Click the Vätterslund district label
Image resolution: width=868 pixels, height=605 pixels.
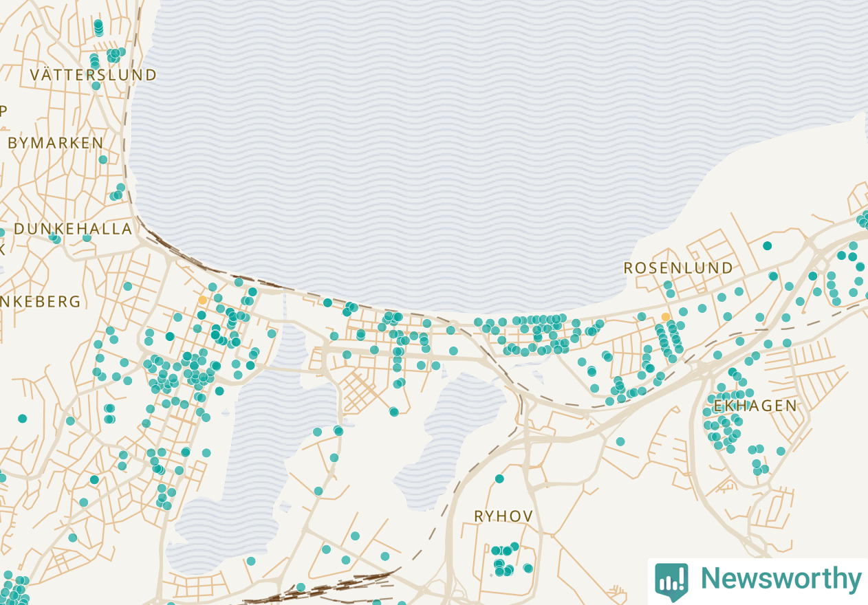tap(94, 75)
